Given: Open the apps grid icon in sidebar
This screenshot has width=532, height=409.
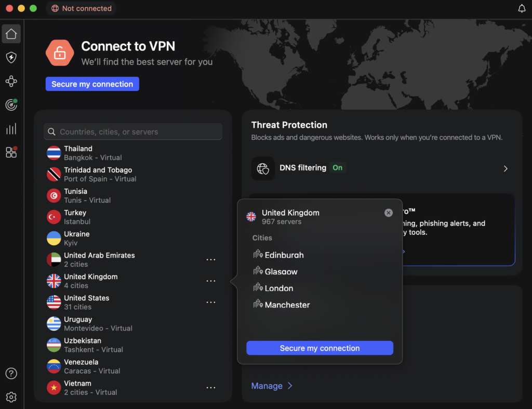Looking at the screenshot, I should click(11, 152).
